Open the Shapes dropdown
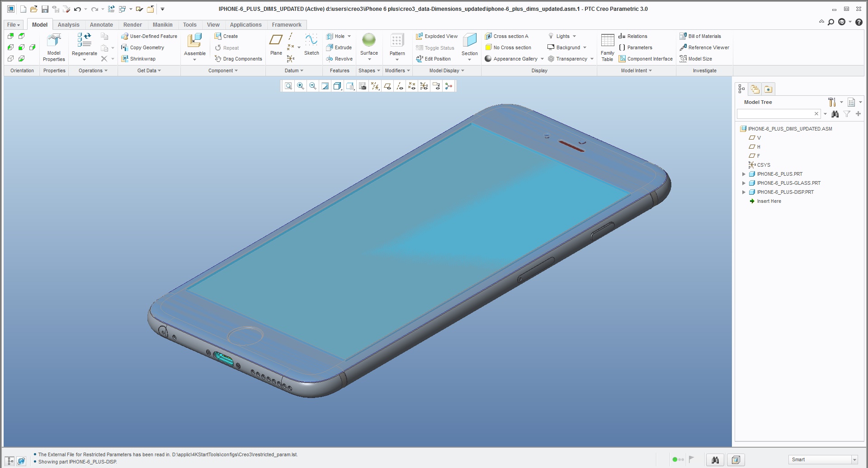Viewport: 868px width, 468px height. coord(369,70)
